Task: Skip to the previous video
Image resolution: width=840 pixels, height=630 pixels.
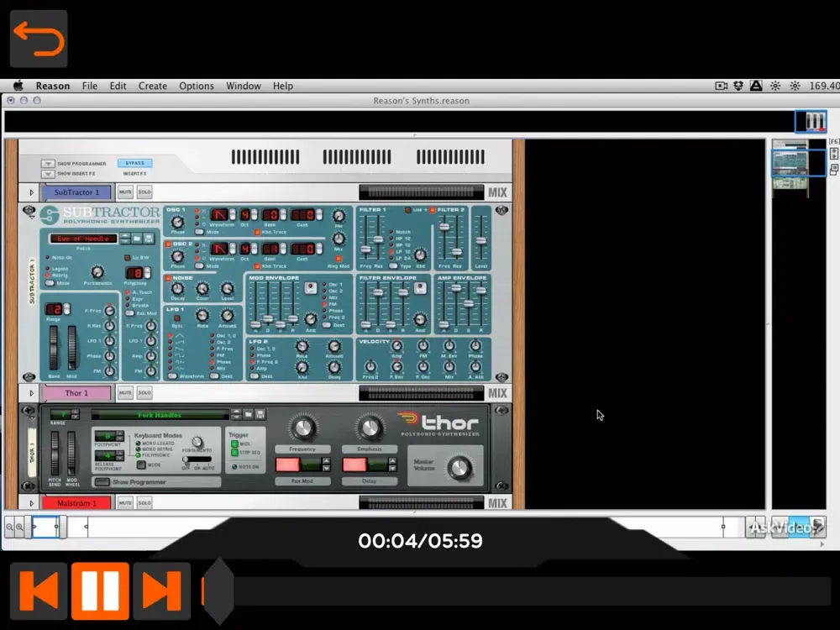Action: [x=39, y=591]
